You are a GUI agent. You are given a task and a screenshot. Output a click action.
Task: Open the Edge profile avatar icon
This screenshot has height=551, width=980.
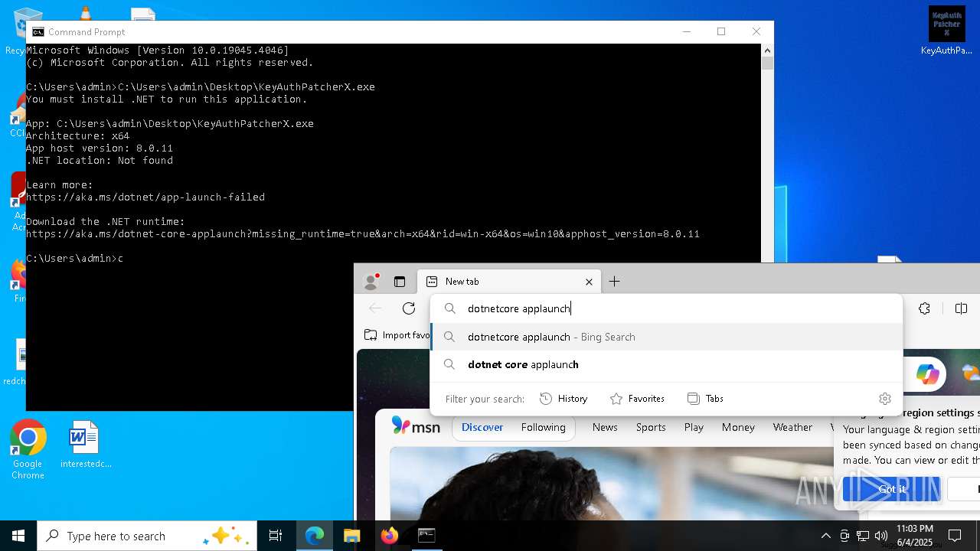coord(371,282)
